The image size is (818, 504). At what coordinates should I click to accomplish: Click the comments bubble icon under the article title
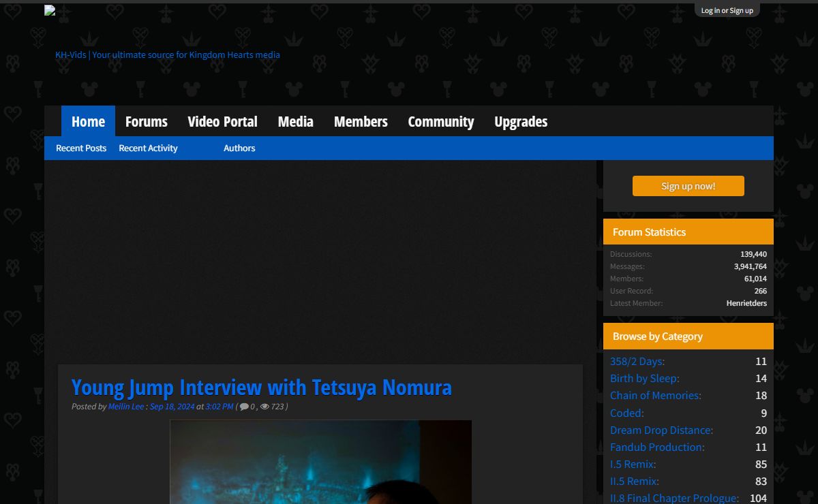click(244, 407)
